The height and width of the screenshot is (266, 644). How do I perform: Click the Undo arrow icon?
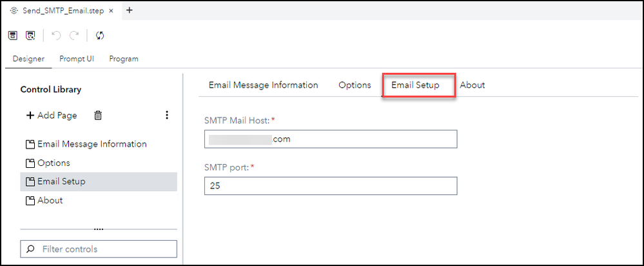55,36
